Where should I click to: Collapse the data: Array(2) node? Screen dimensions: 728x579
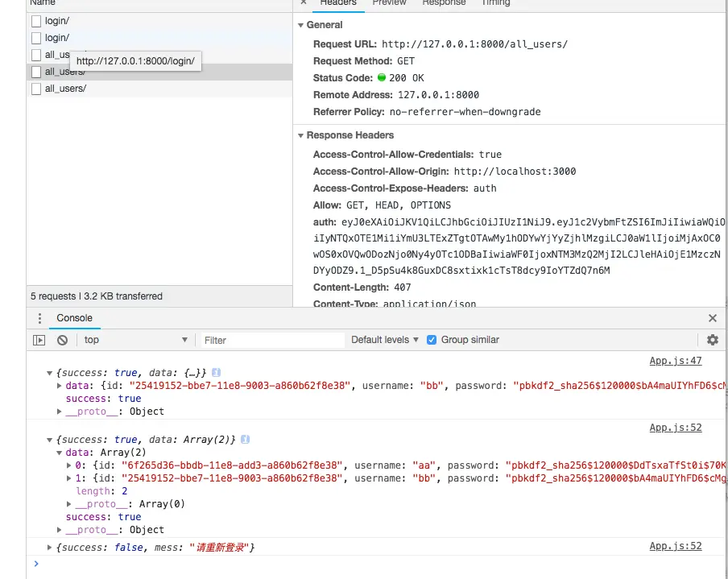click(x=60, y=453)
